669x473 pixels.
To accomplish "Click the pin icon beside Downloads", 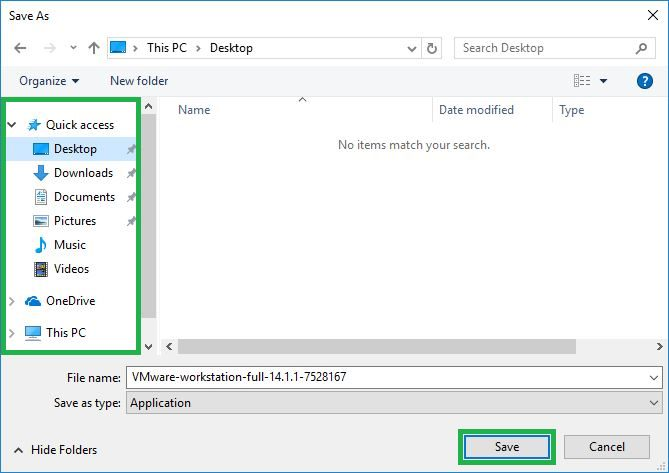I will point(131,173).
